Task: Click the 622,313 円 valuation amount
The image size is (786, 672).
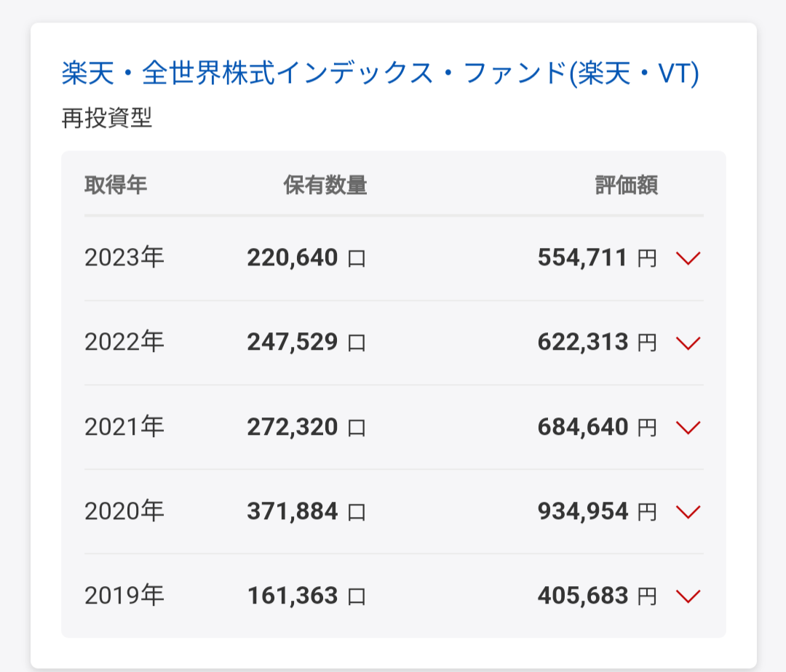Action: coord(597,343)
